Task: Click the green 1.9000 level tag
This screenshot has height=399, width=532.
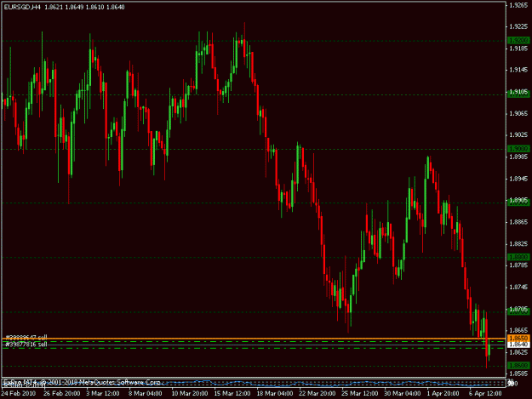Action: 518,149
